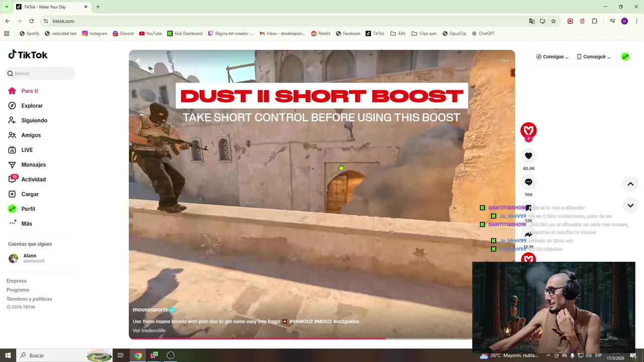Image resolution: width=644 pixels, height=362 pixels.
Task: Open the Programa footer link
Action: [x=18, y=290]
